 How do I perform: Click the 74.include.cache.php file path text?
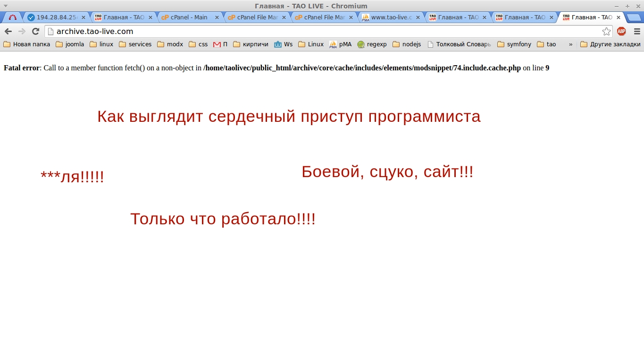point(362,68)
